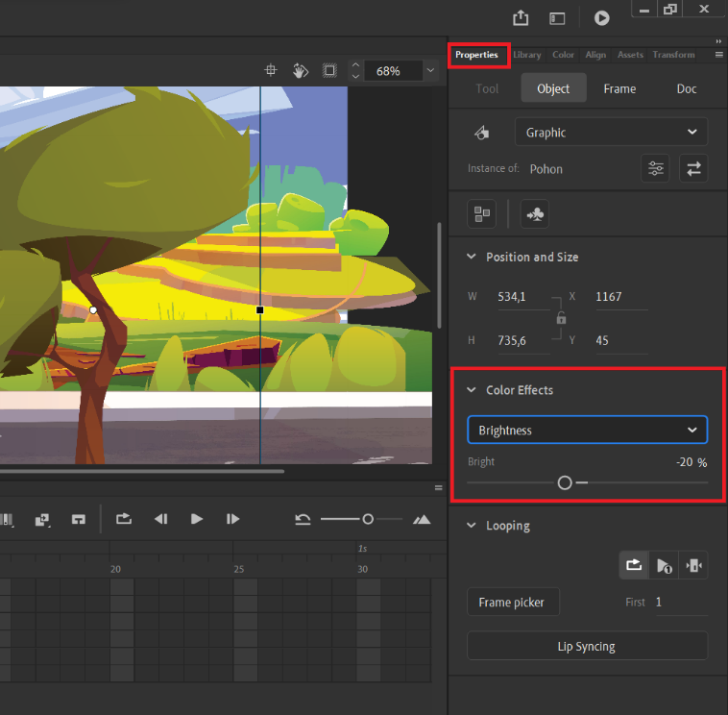The image size is (728, 715).
Task: Click the Test movie play icon
Action: click(602, 18)
